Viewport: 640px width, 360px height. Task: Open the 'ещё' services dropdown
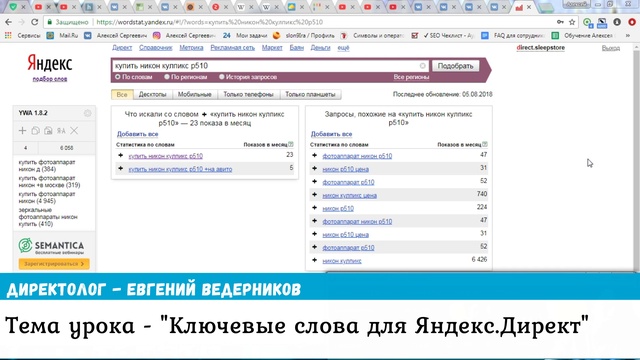tap(343, 48)
